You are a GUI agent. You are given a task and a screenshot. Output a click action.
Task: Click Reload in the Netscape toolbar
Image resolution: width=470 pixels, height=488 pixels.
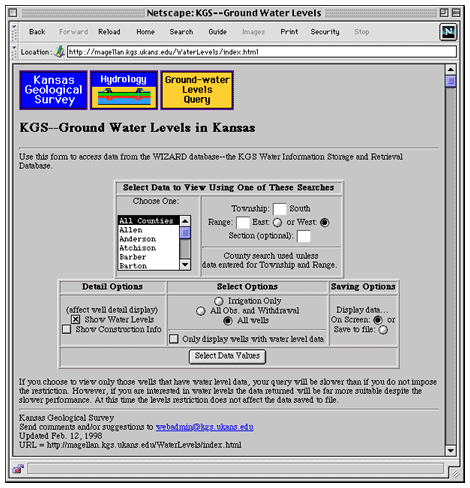(109, 32)
